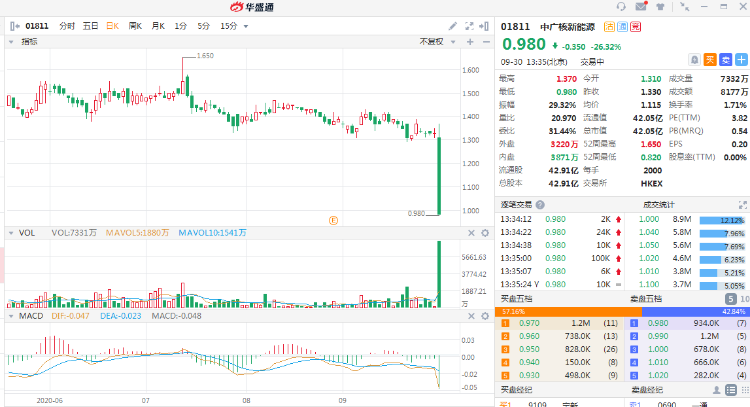Image resolution: width=750 pixels, height=407 pixels.
Task: Click the orange buy ratio 57.16% bar
Action: coord(569,311)
